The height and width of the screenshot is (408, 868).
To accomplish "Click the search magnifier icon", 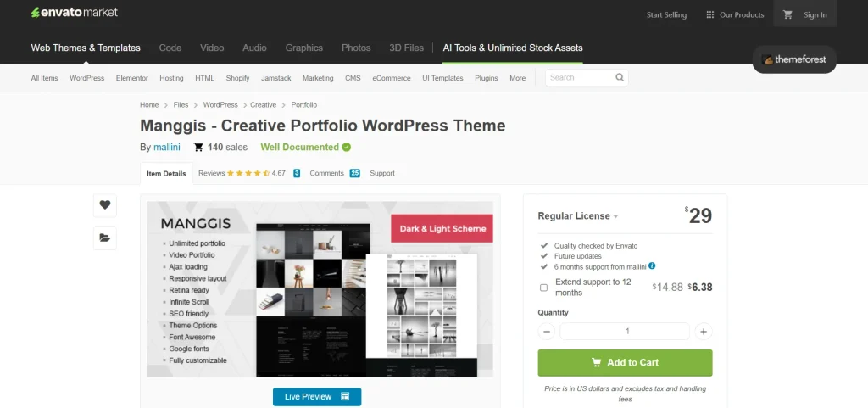I will click(x=620, y=78).
